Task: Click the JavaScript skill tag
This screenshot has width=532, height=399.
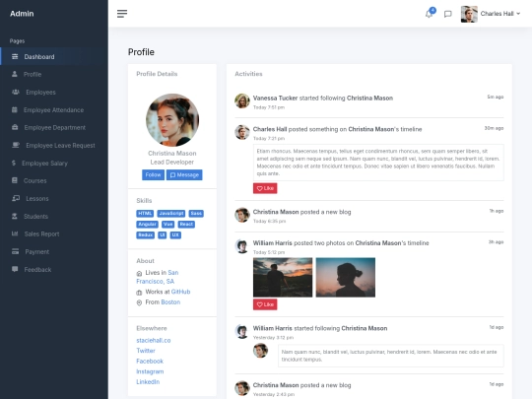Action: [x=171, y=214]
